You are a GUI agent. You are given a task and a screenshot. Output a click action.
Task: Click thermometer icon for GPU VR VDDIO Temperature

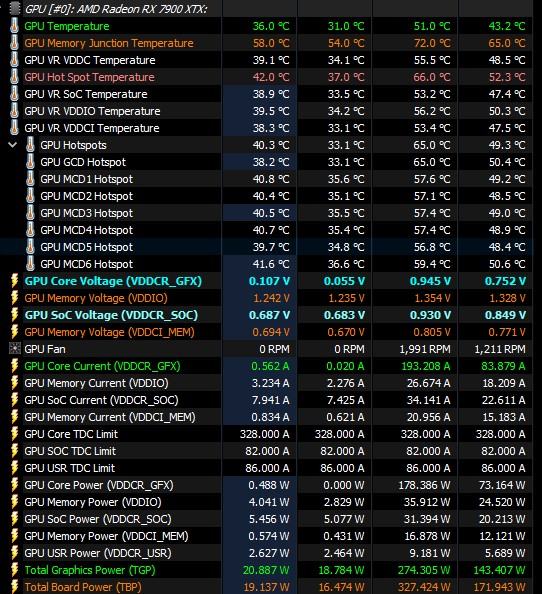pos(14,111)
